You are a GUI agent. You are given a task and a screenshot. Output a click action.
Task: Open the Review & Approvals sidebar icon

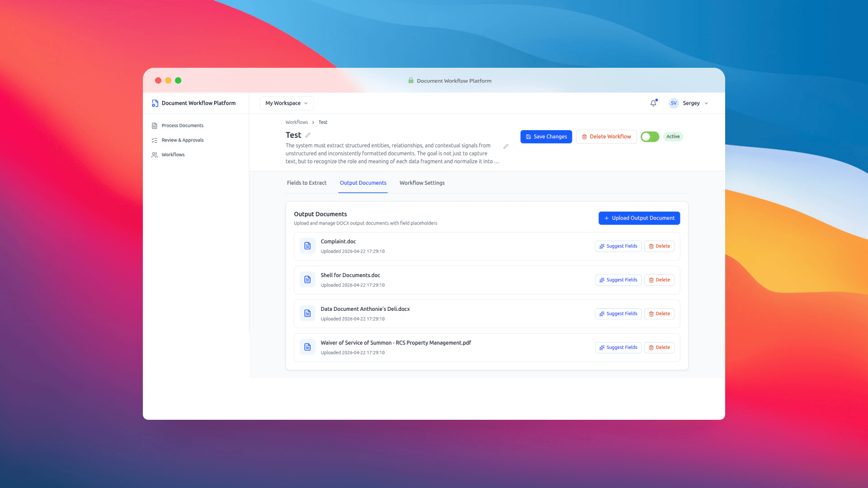click(x=155, y=140)
